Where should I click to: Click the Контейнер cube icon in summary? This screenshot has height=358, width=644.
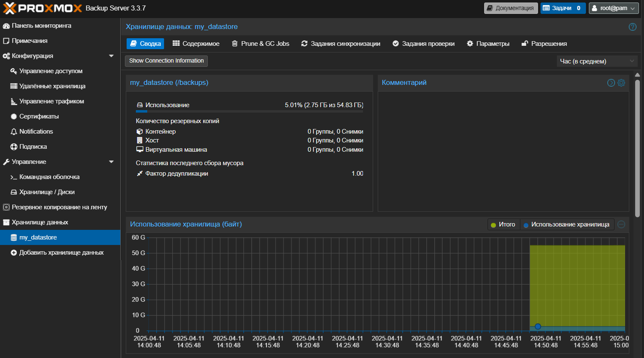[140, 132]
